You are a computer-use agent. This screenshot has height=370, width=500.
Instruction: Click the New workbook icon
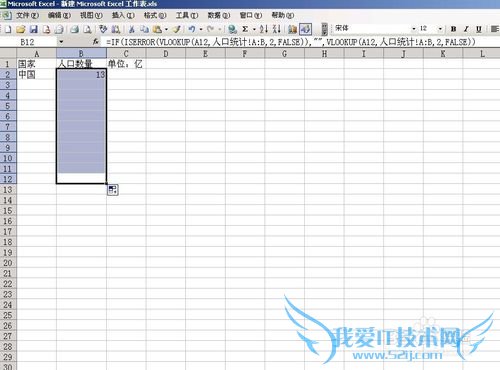[x=7, y=29]
